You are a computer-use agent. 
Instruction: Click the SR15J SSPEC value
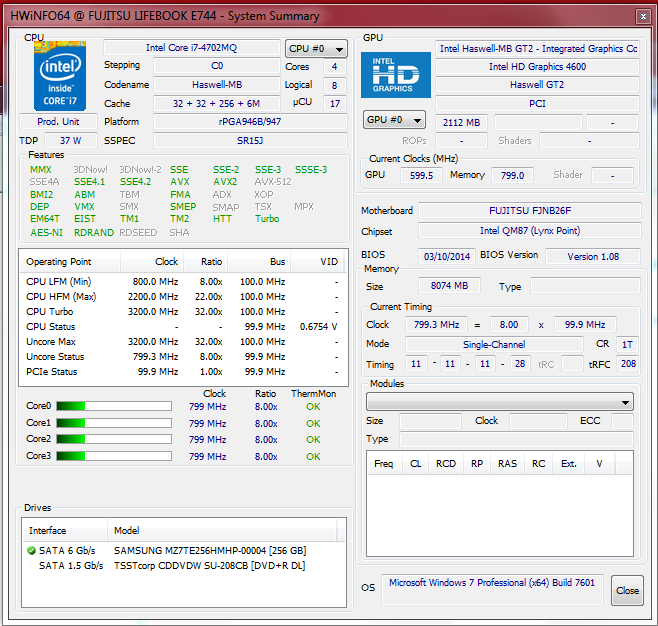(x=250, y=141)
